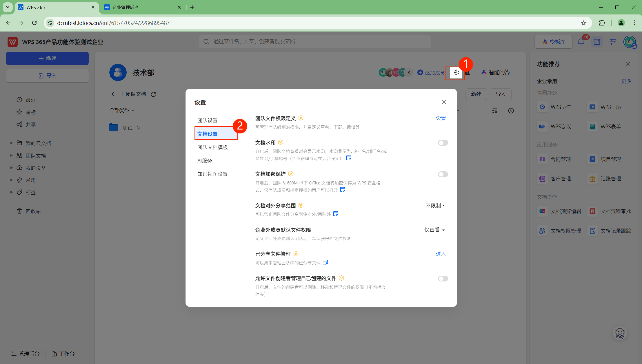Expand 标签 tree node
This screenshot has height=364, width=642.
pyautogui.click(x=11, y=192)
